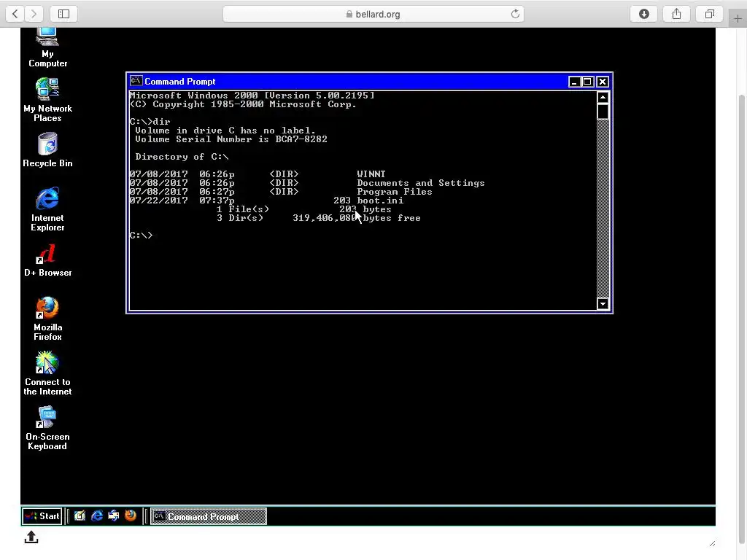The image size is (747, 560).
Task: Click the "C:\>" prompt at bottom
Action: (141, 236)
